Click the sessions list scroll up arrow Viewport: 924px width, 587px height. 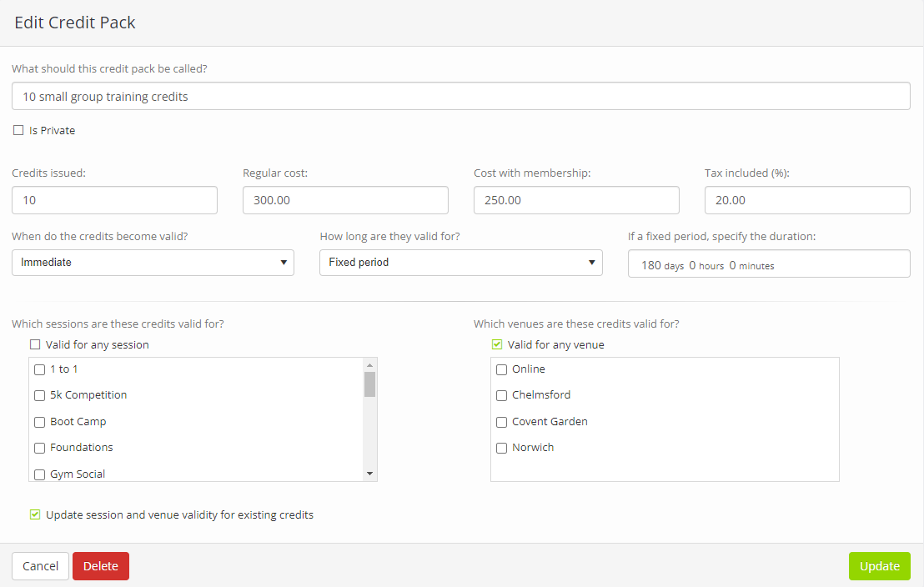[369, 365]
